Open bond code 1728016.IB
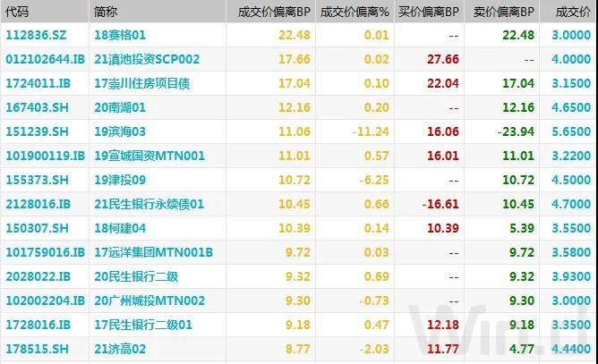Image resolution: width=598 pixels, height=364 pixels. pos(38,325)
